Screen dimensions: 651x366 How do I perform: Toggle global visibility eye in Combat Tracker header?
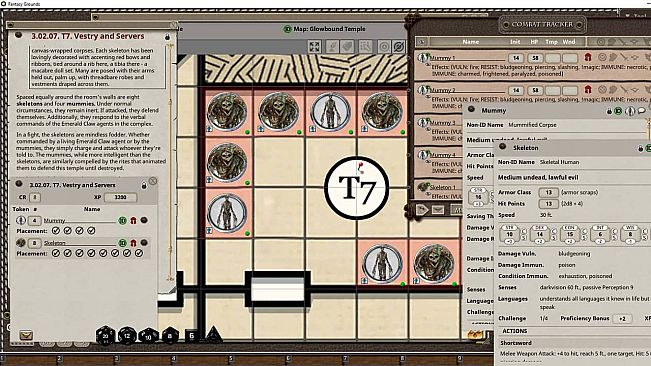pyautogui.click(x=422, y=41)
